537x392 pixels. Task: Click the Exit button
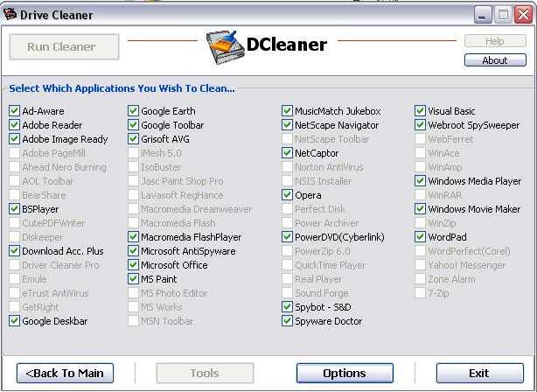click(x=480, y=373)
